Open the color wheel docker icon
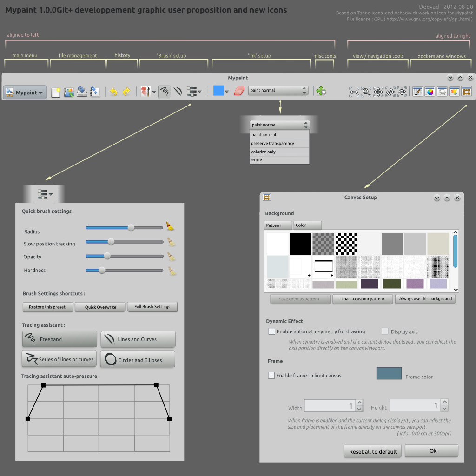Screen dimensions: 476x476 (x=430, y=92)
